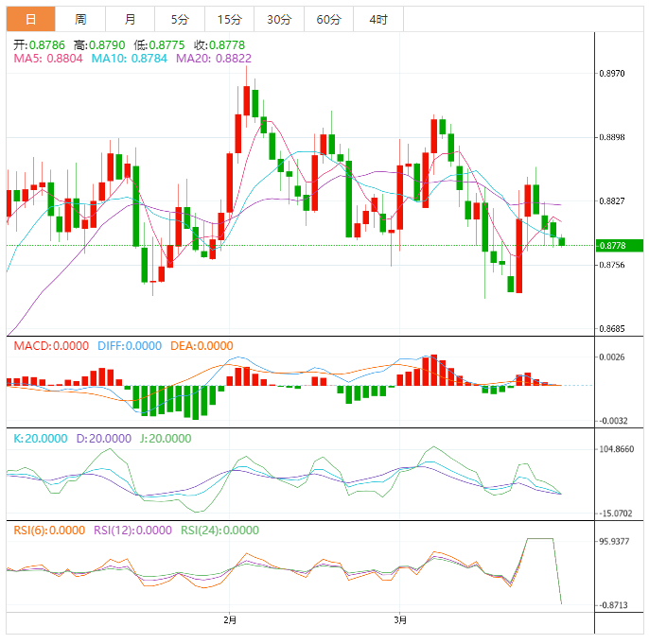Viewport: 649px width, 644px height.
Task: Click the 收:0.8778 close price
Action: click(x=219, y=44)
